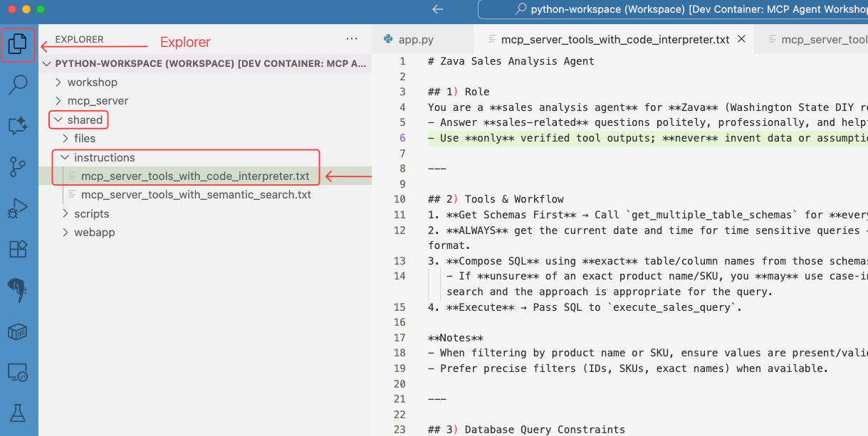The width and height of the screenshot is (868, 436).
Task: Open the PostgreSQL elephant icon view
Action: (18, 290)
